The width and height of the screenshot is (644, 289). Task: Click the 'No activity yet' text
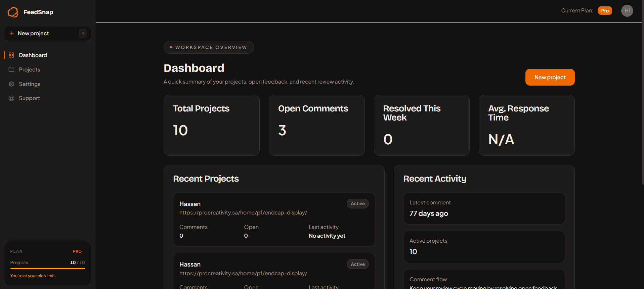click(x=327, y=236)
